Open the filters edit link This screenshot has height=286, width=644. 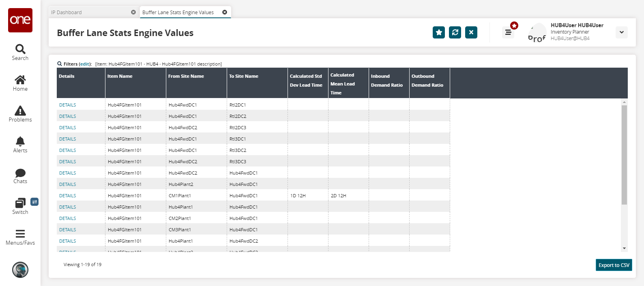(85, 64)
